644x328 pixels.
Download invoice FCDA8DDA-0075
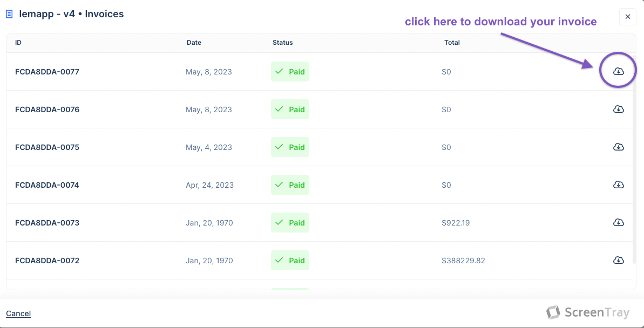point(619,147)
